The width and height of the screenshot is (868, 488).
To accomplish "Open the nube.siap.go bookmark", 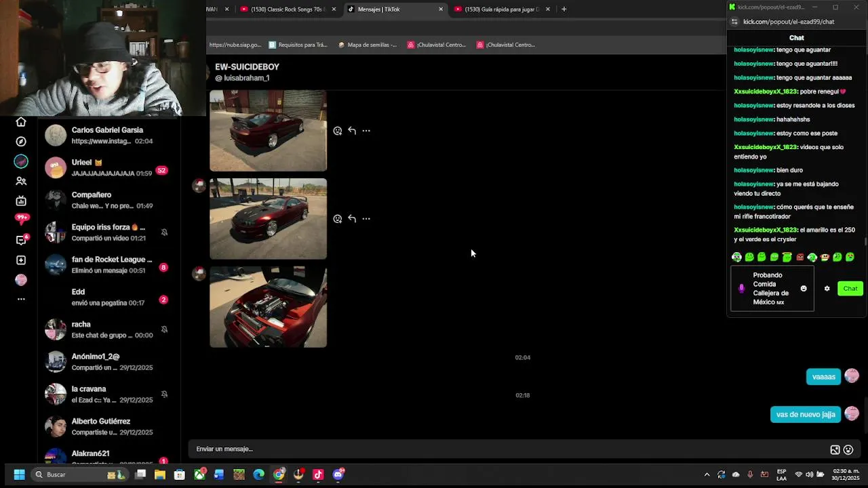I will click(x=235, y=45).
